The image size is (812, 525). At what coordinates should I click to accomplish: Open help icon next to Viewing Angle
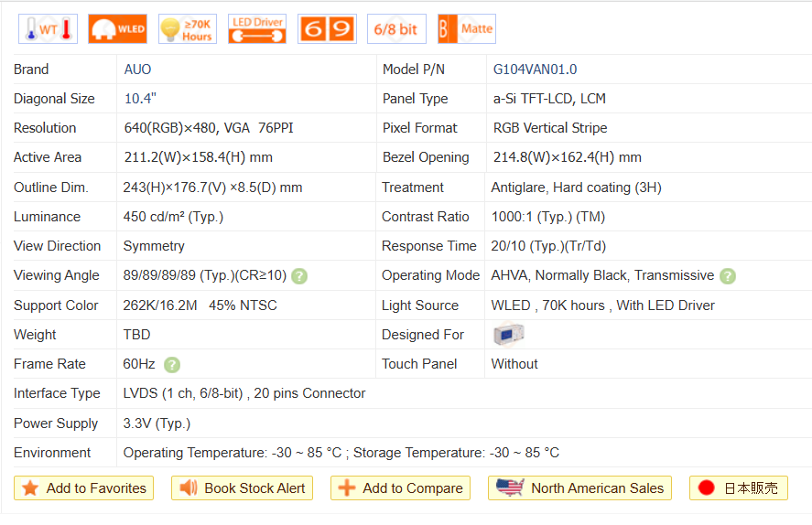(299, 276)
